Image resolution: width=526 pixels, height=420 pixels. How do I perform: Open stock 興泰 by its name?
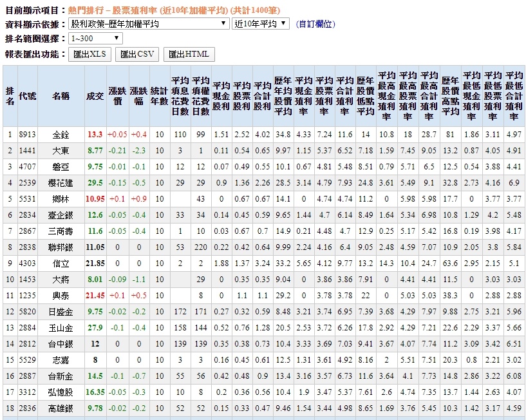click(x=61, y=296)
